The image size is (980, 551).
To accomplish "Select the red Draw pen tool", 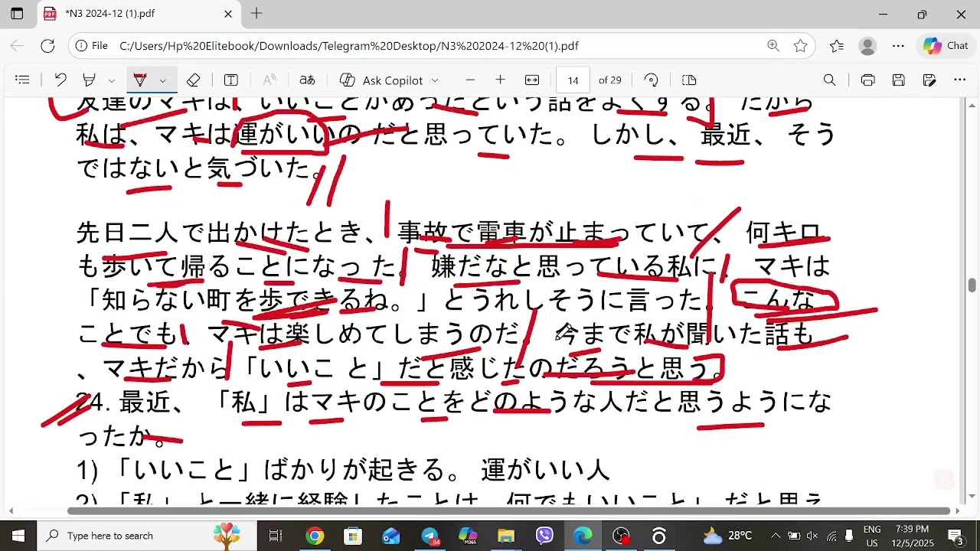I will pyautogui.click(x=140, y=80).
